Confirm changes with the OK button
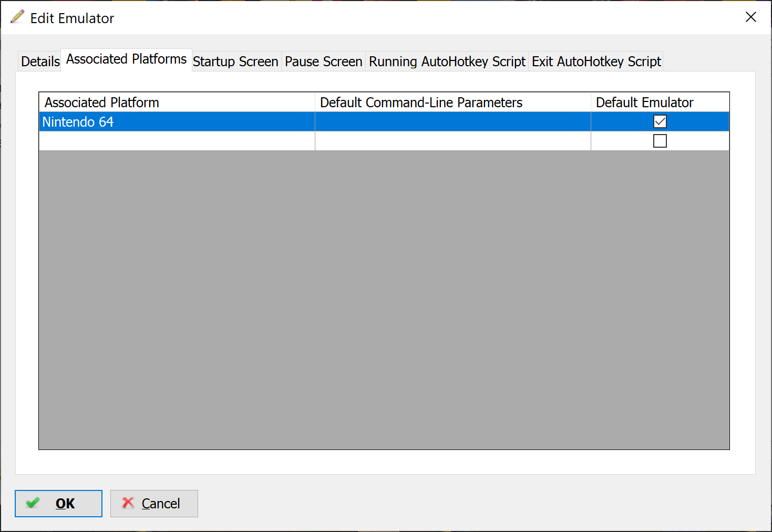This screenshot has height=532, width=772. pyautogui.click(x=58, y=504)
